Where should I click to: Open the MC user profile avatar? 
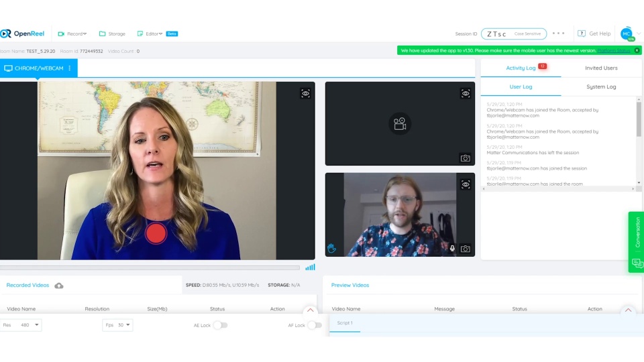pos(627,34)
